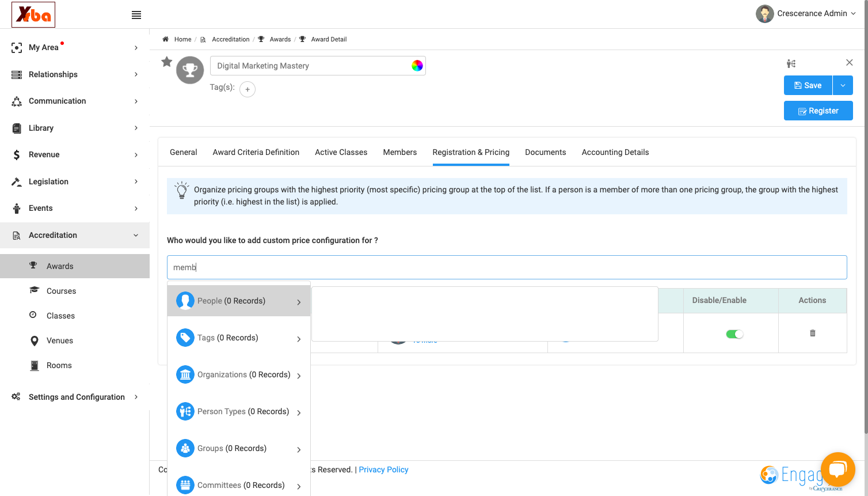Image resolution: width=868 pixels, height=496 pixels.
Task: Click the favorite star icon beside award
Action: tap(167, 62)
